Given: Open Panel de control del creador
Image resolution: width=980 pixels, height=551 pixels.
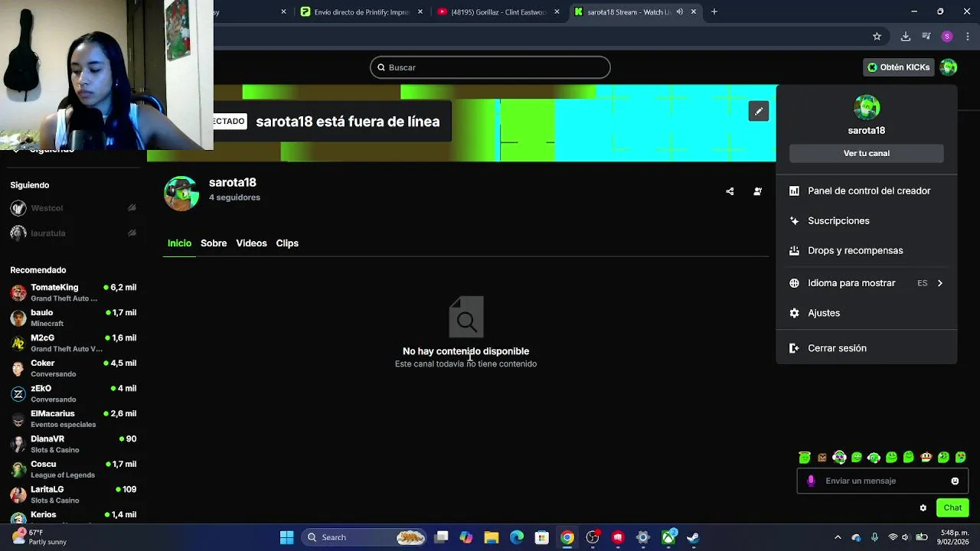Looking at the screenshot, I should (x=867, y=191).
